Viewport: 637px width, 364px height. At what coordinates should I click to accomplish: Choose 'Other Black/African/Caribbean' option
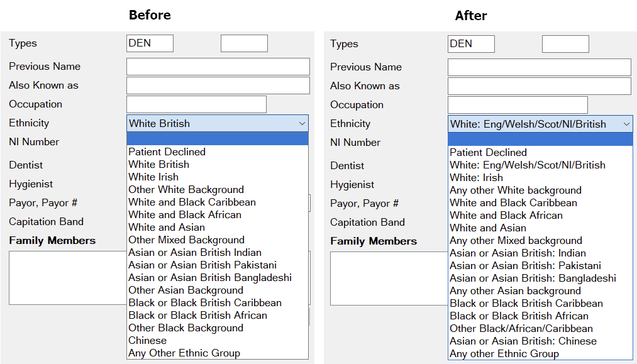(521, 328)
